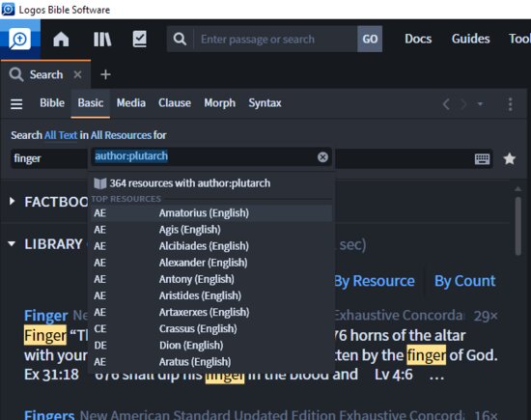Open the Tools menu
The width and height of the screenshot is (531, 420).
pos(519,39)
